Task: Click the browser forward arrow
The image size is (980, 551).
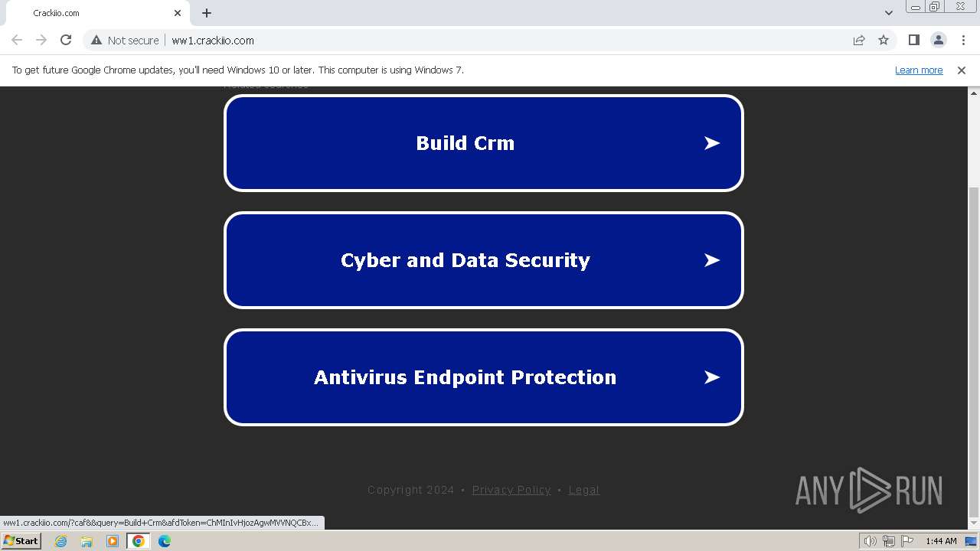Action: [41, 41]
